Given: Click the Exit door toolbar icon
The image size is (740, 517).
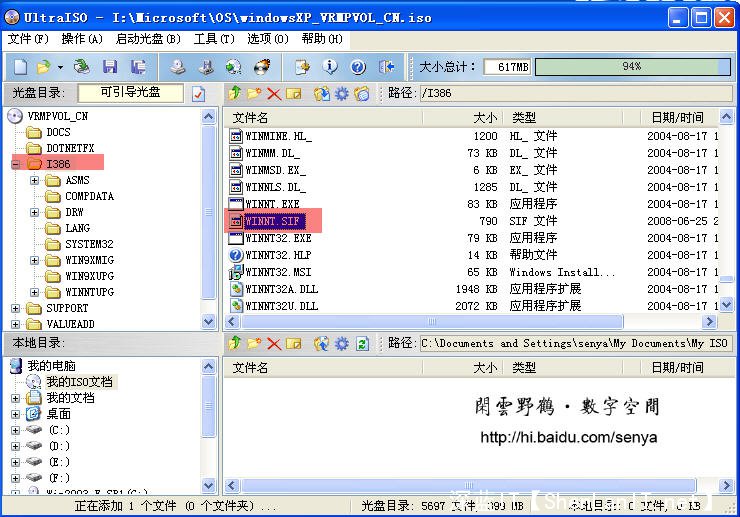Looking at the screenshot, I should point(387,67).
